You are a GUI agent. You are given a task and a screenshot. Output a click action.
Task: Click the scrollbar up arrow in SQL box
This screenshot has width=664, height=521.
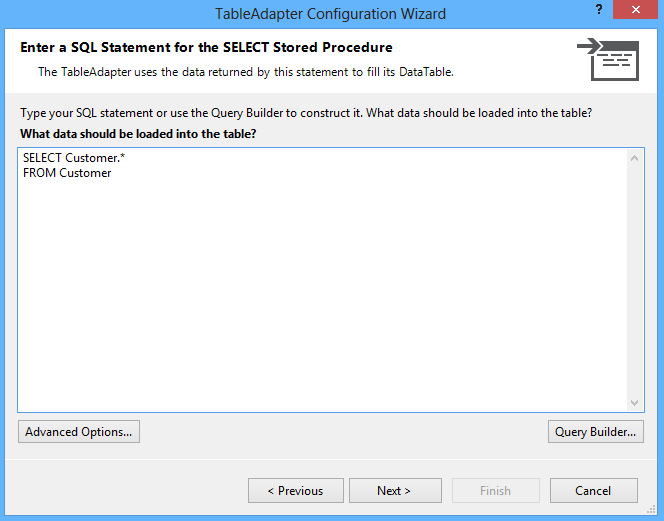(634, 157)
